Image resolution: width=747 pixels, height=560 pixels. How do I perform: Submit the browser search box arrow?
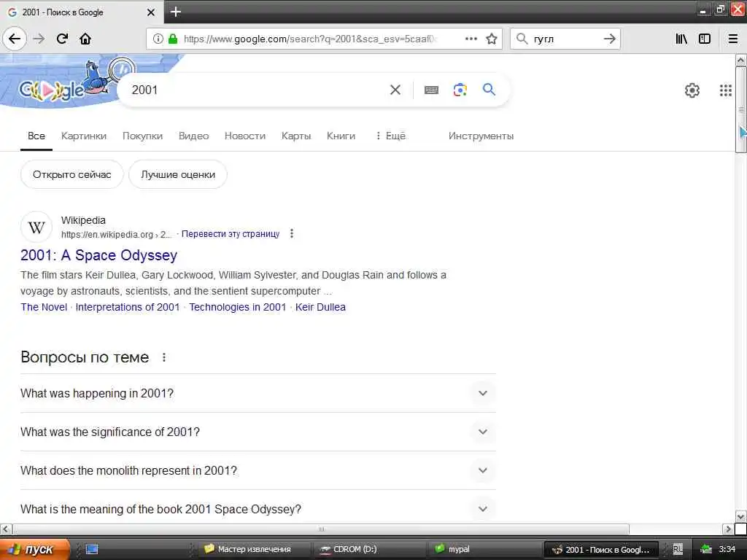pyautogui.click(x=609, y=39)
